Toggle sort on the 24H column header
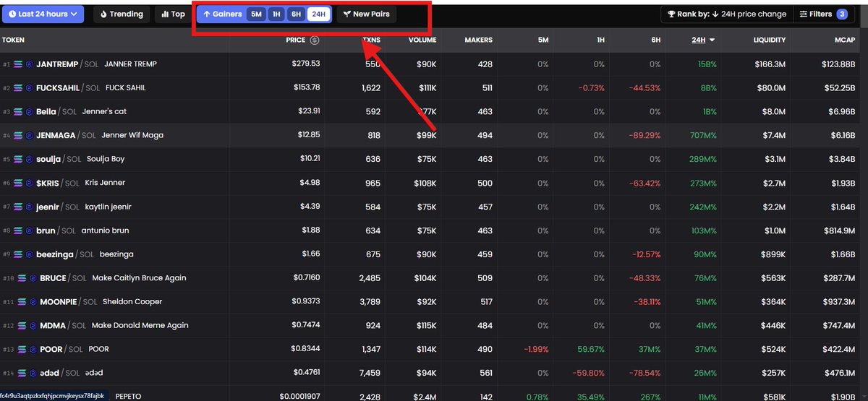 coord(703,40)
